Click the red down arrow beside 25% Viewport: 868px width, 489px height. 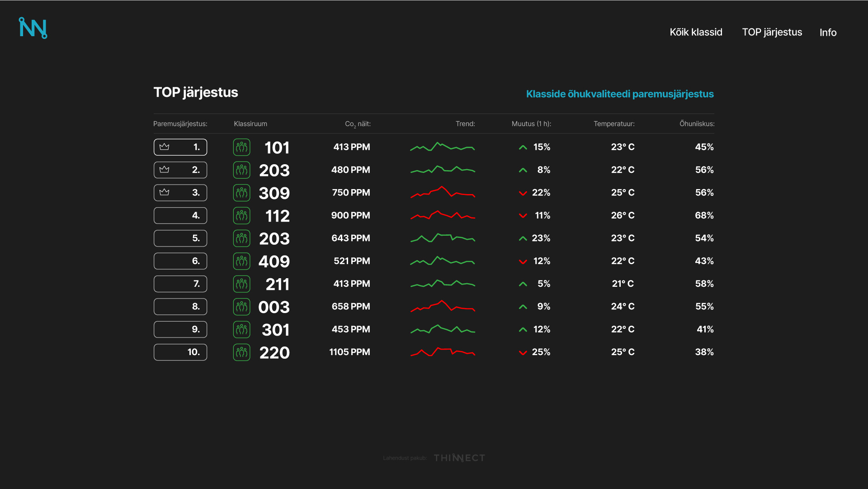[x=523, y=352]
